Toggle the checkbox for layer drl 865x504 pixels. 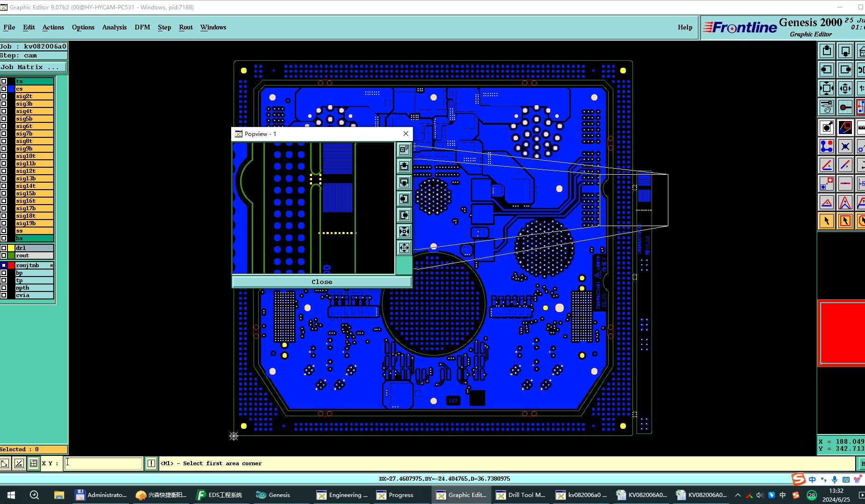click(4, 248)
